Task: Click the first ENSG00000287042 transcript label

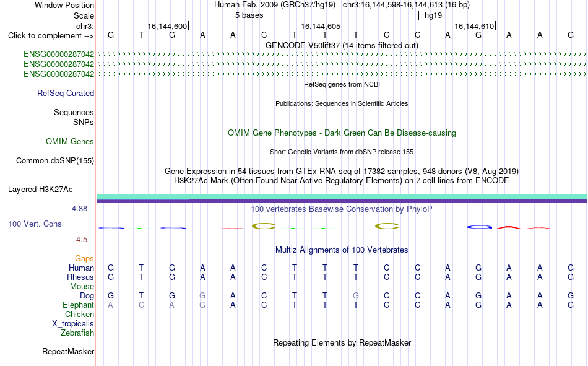Action: point(59,54)
